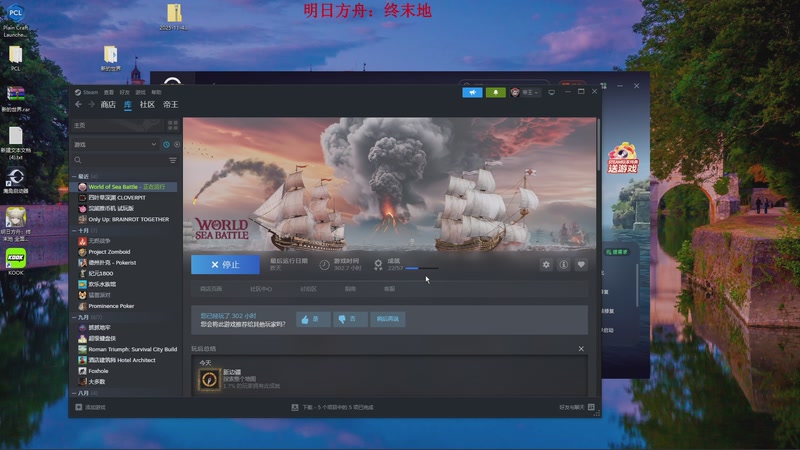Switch to the 库 tab
Viewport: 800px width, 450px height.
(128, 104)
